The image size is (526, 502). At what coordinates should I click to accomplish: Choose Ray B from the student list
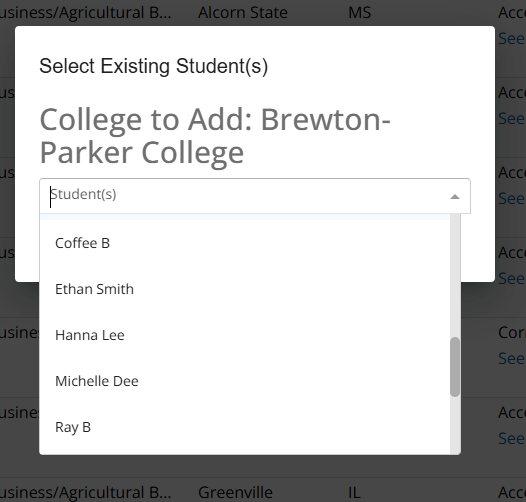point(245,427)
